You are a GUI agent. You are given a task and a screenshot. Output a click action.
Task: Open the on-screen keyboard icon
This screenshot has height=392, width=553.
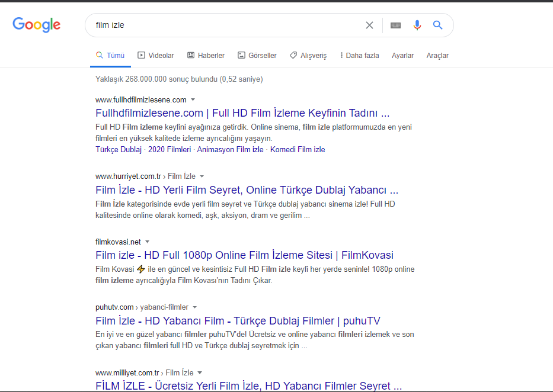(x=396, y=25)
